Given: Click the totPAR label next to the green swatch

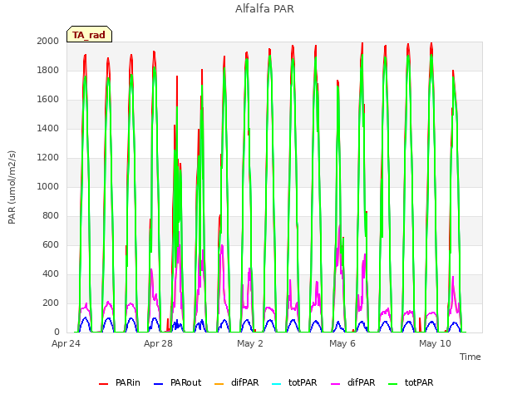Looking at the screenshot, I should (x=419, y=382).
